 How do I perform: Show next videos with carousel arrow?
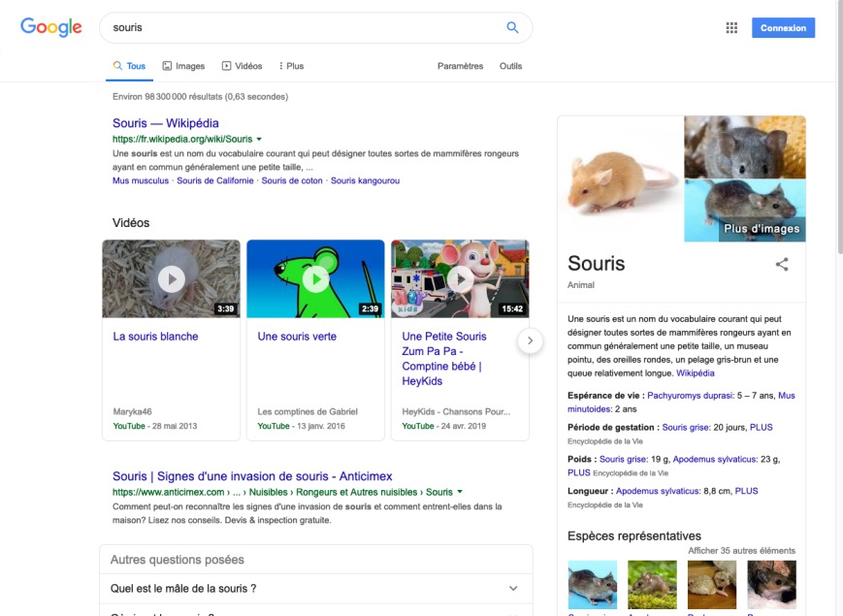[530, 340]
